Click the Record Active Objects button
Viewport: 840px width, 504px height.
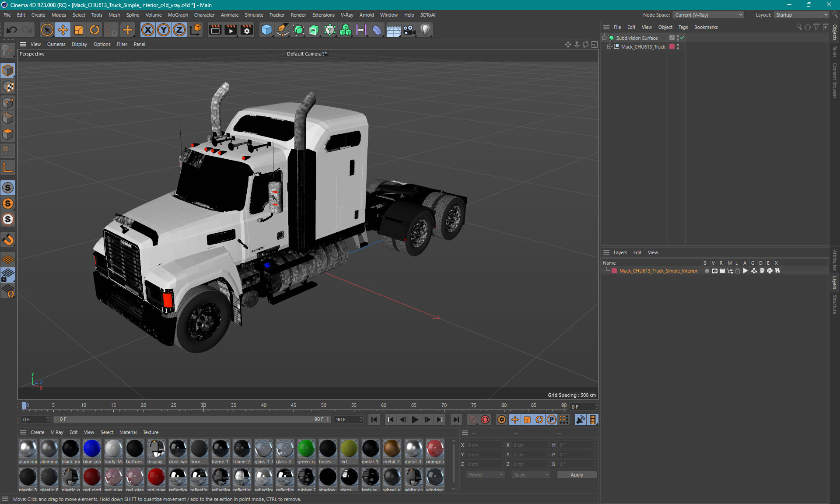[x=473, y=420]
